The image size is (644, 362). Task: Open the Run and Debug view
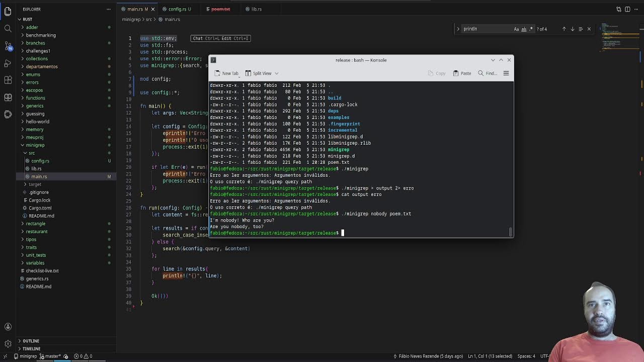coord(8,63)
